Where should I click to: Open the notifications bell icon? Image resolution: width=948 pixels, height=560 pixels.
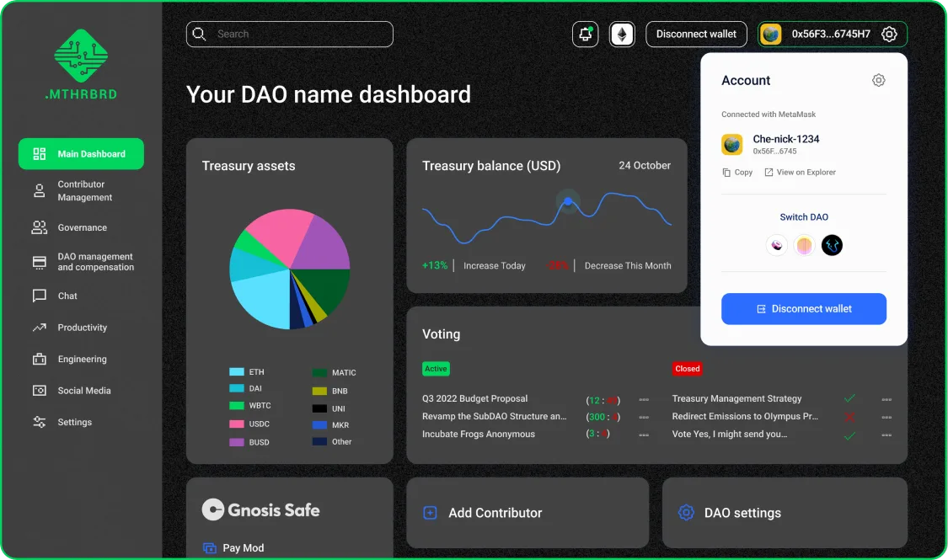pyautogui.click(x=586, y=34)
